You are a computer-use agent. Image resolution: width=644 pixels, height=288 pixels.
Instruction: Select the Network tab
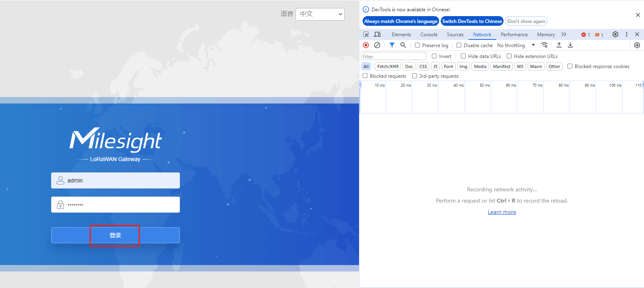[x=482, y=35]
